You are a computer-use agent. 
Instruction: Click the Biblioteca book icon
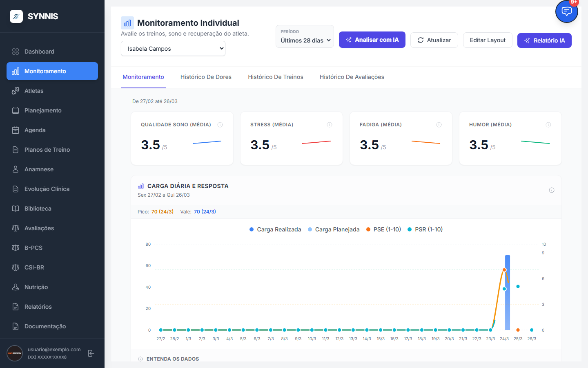point(16,209)
